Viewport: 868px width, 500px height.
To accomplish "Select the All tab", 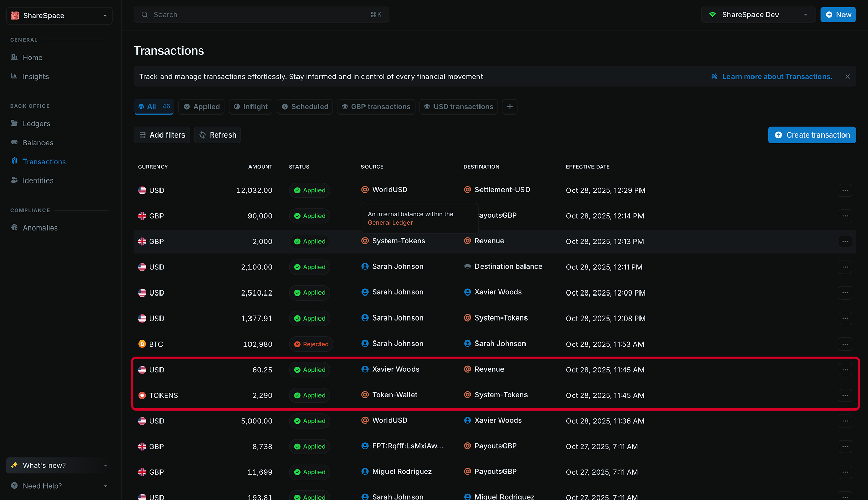I will pos(154,106).
